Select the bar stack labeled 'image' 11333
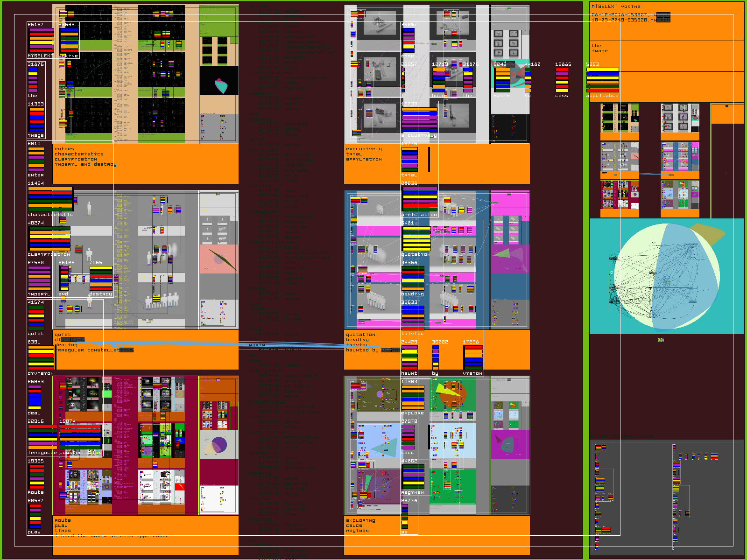Screen dimensions: 747x560 [36, 120]
